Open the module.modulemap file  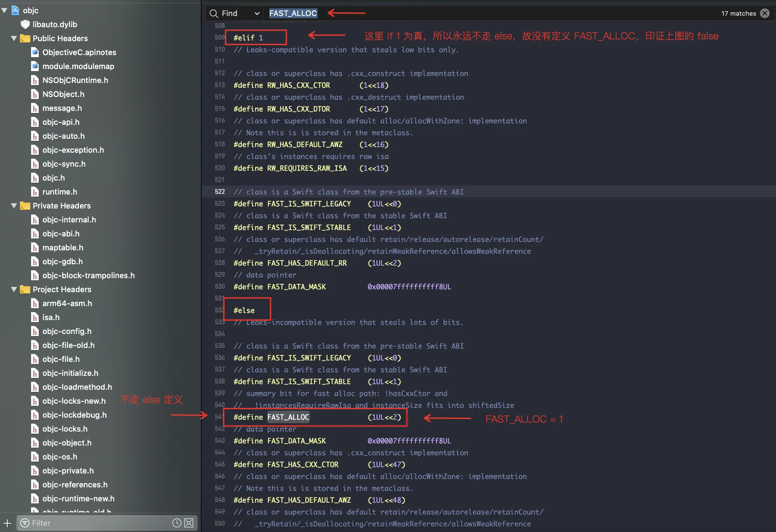click(78, 66)
